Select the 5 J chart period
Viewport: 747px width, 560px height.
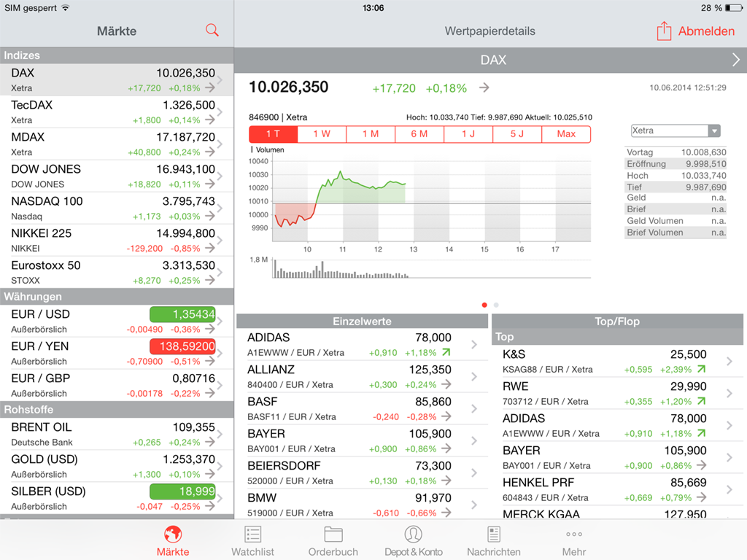(x=517, y=134)
